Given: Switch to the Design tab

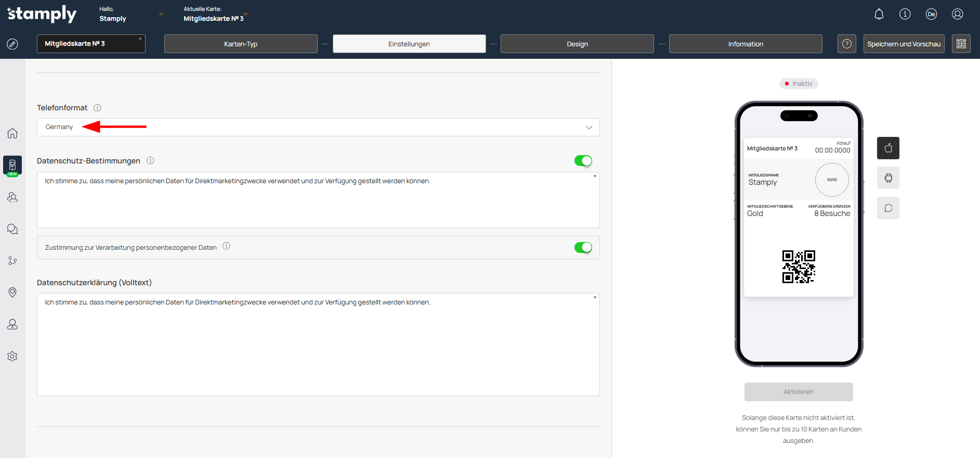Looking at the screenshot, I should [577, 44].
